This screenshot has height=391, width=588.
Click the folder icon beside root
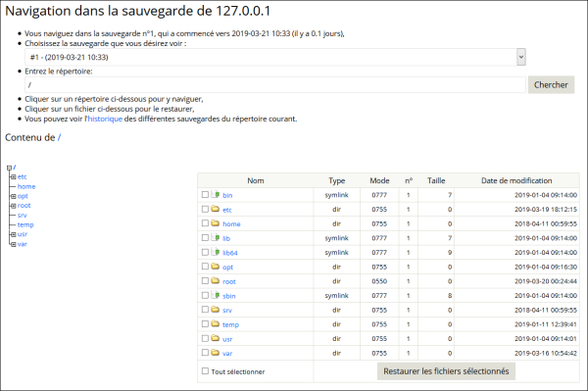click(216, 281)
